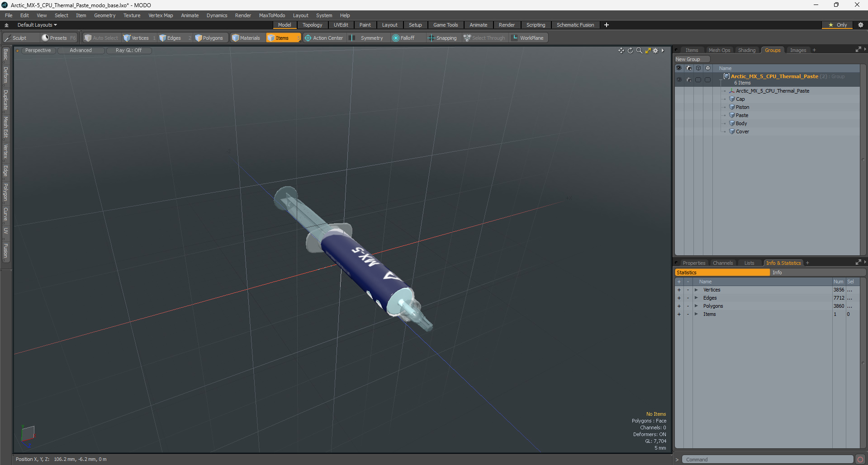Click the Command input field
The height and width of the screenshot is (465, 868).
(767, 460)
